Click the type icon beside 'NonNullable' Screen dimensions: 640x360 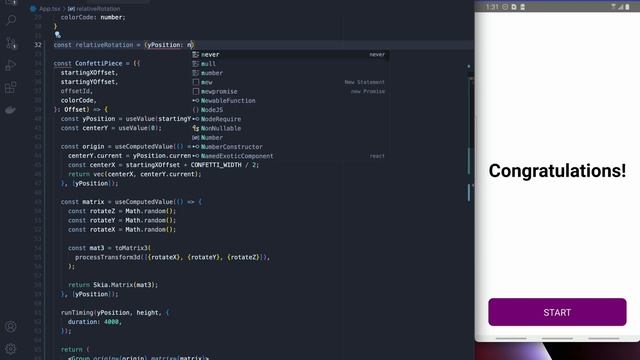pos(196,128)
